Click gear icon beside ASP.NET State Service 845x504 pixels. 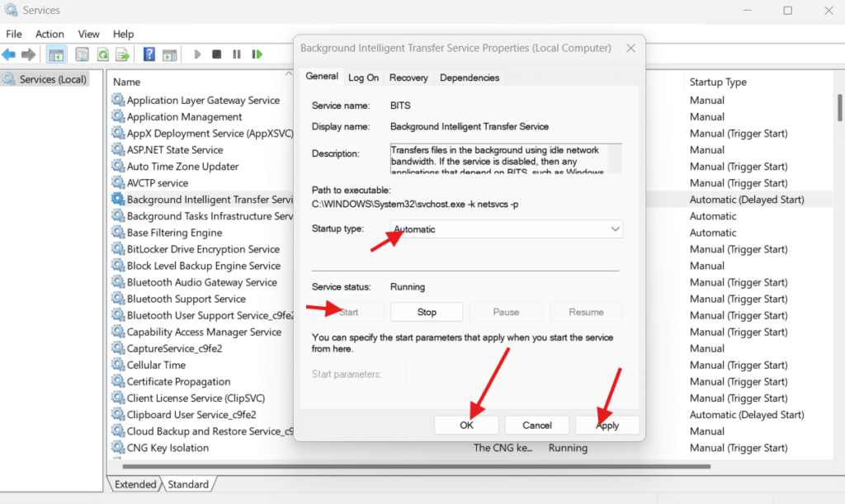118,149
